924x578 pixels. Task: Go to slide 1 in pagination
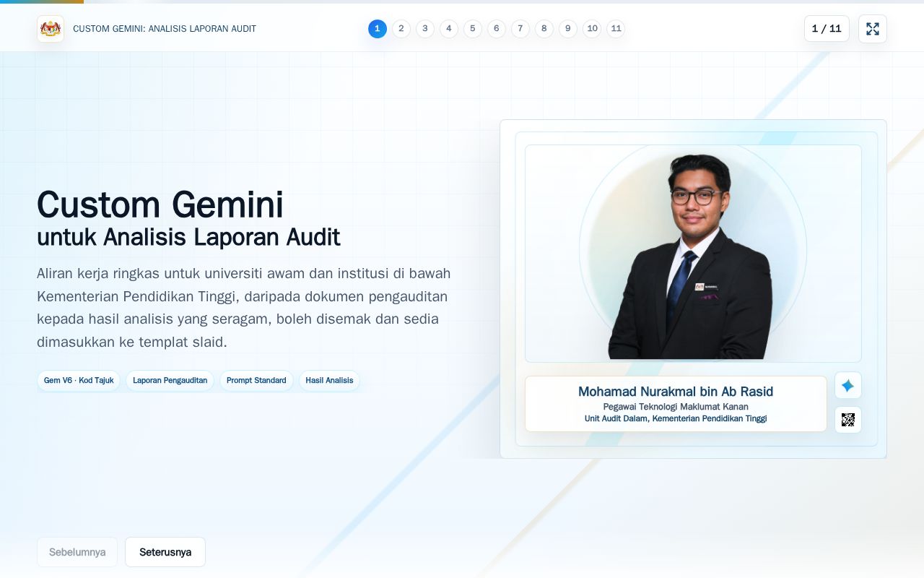(378, 29)
